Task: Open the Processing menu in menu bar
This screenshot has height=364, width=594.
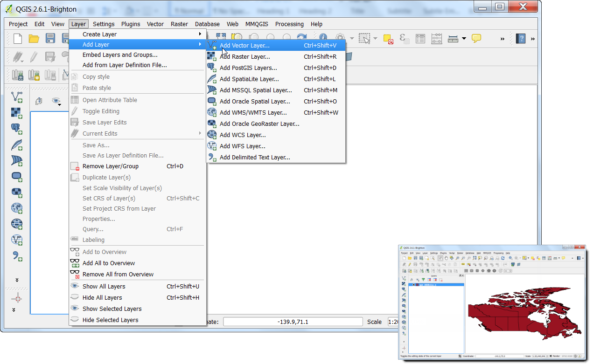Action: click(289, 24)
